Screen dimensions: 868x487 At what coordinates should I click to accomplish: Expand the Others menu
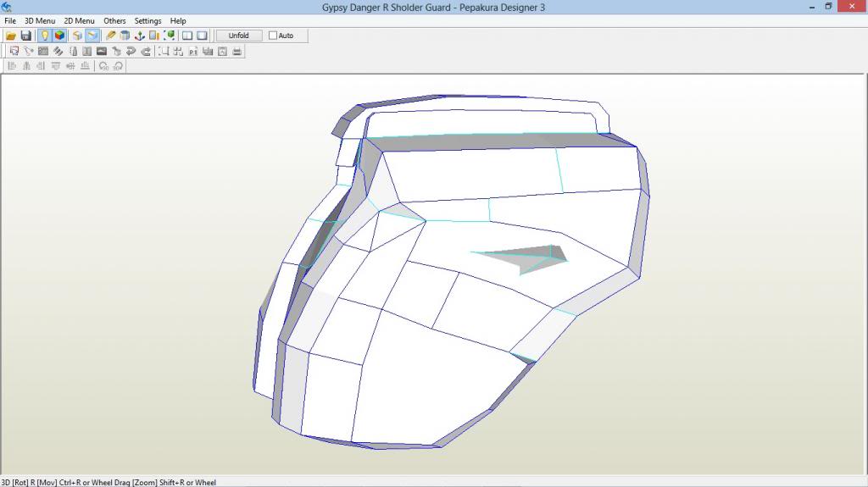tap(114, 20)
